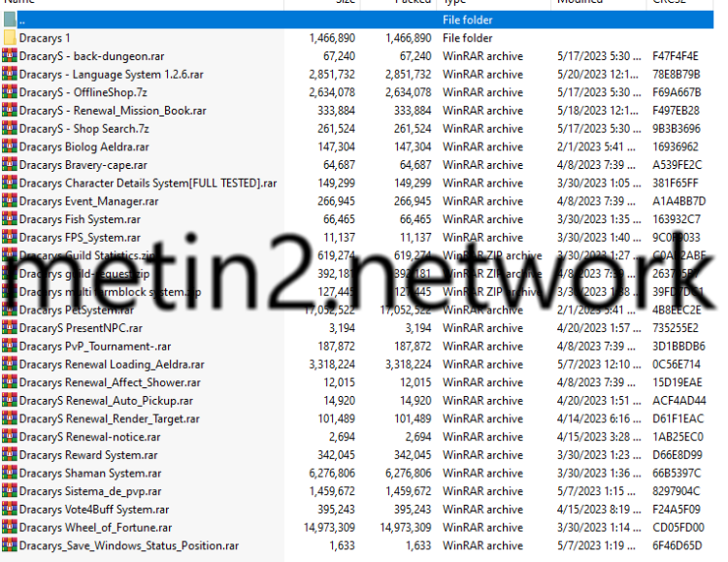The height and width of the screenshot is (562, 728).
Task: Select file name DracaryS - Shop Search.7z
Action: coord(84,129)
